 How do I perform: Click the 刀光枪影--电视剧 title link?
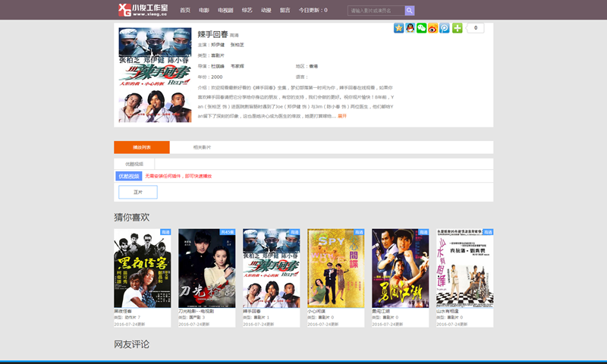click(197, 312)
